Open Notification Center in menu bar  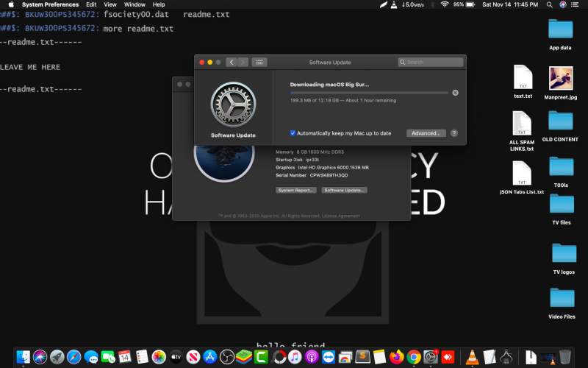[575, 4]
